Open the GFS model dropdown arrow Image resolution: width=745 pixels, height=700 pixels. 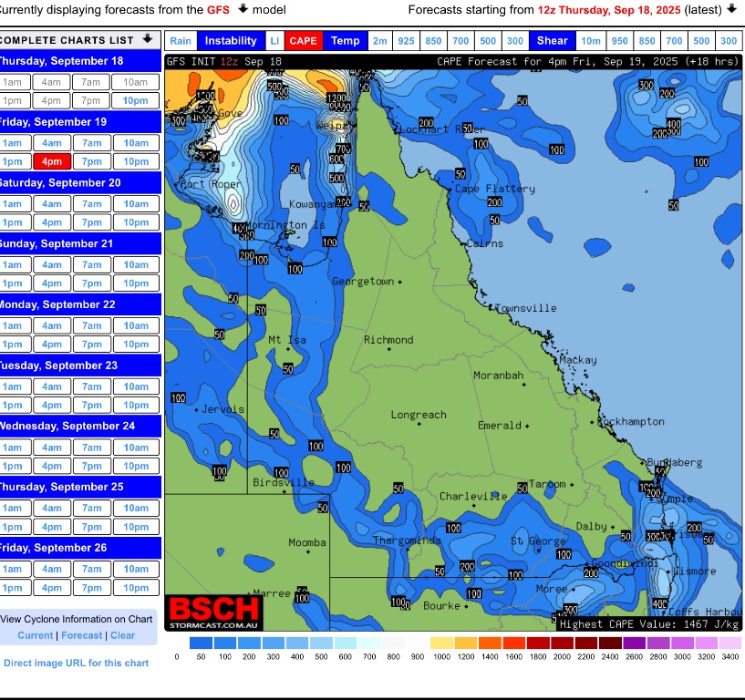pos(243,9)
